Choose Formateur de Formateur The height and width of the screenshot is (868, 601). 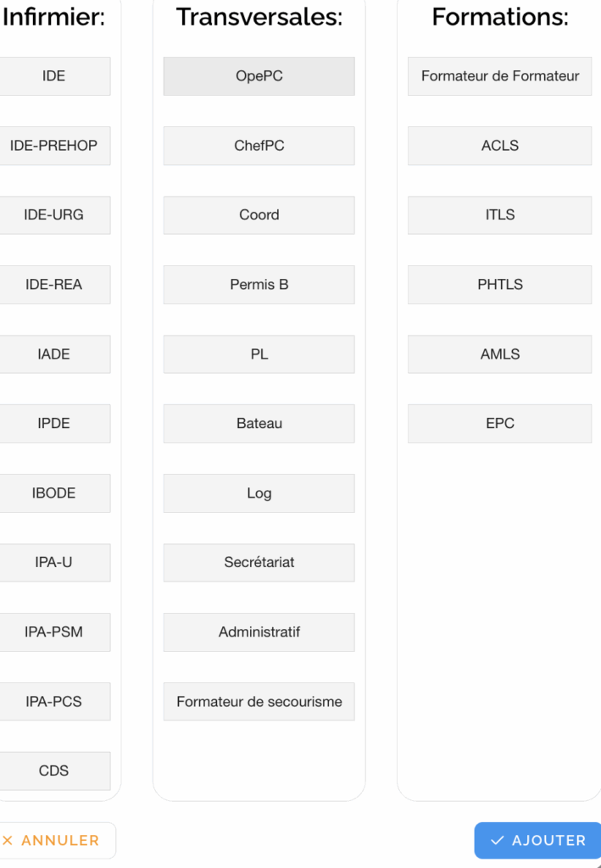[499, 76]
